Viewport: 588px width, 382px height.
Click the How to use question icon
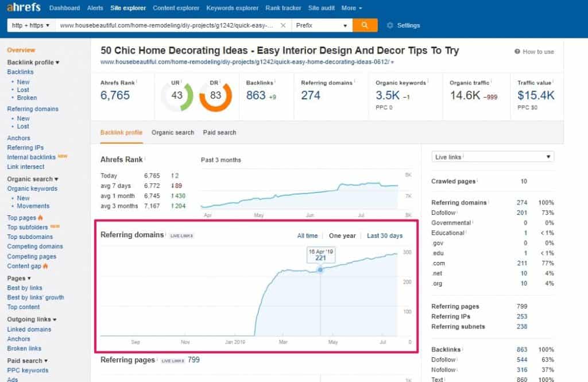pyautogui.click(x=517, y=52)
